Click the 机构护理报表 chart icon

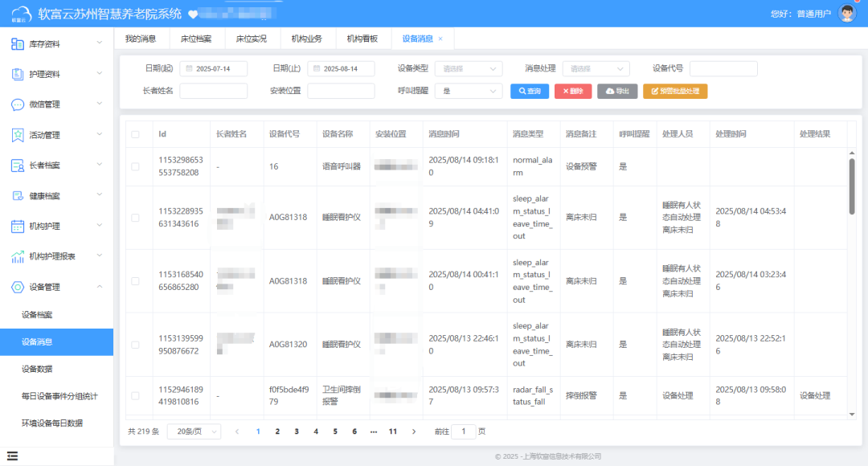point(18,257)
